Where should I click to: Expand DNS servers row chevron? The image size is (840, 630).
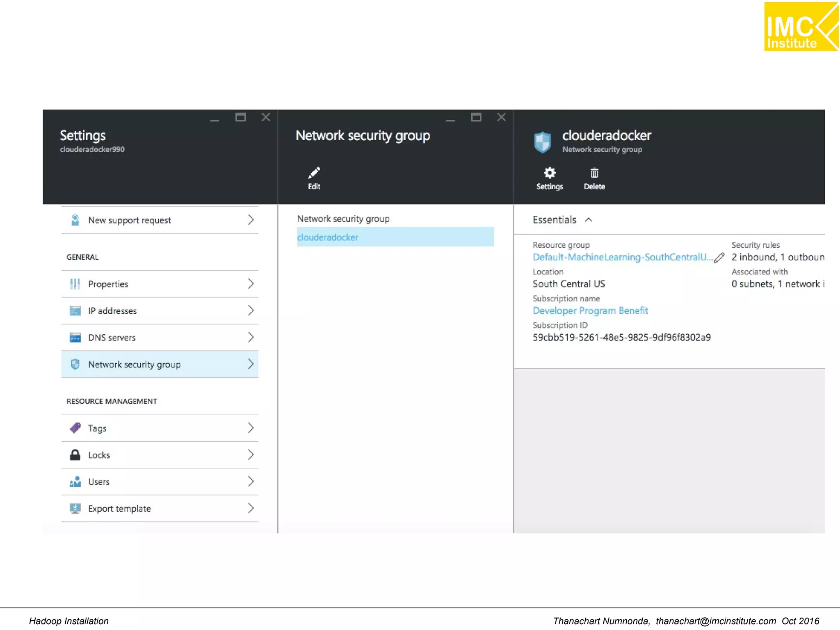(251, 337)
